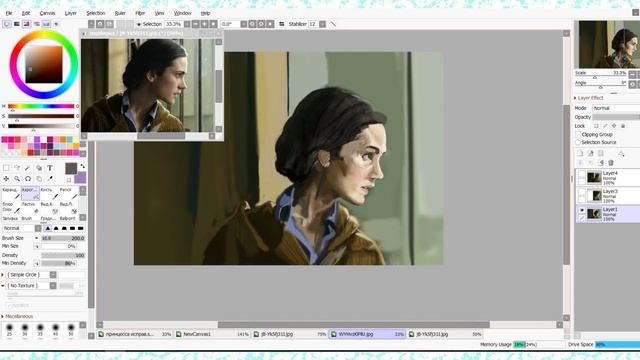
Task: Select the Zoom magnifier tool
Action: (17, 179)
